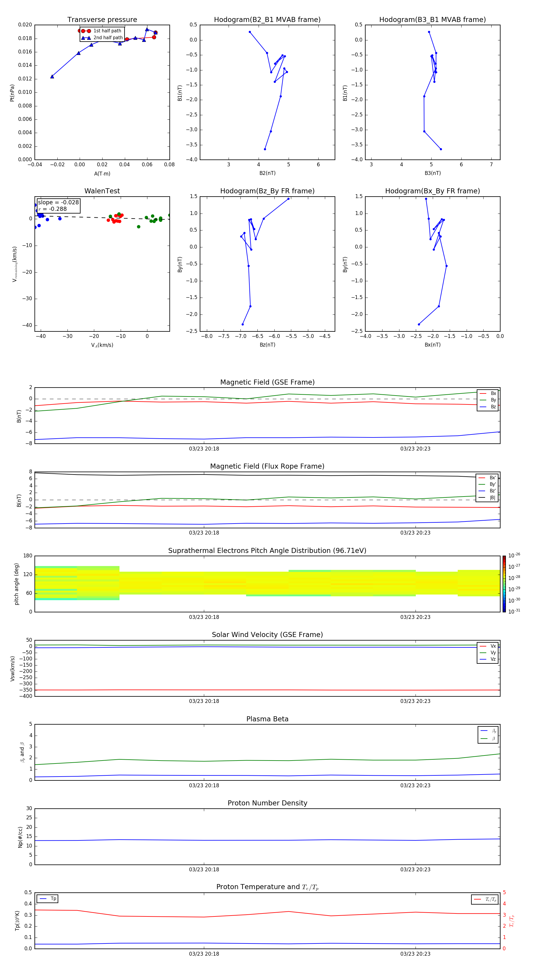
Task: Click the "Bx(nT)" x-axis label
Action: click(432, 345)
